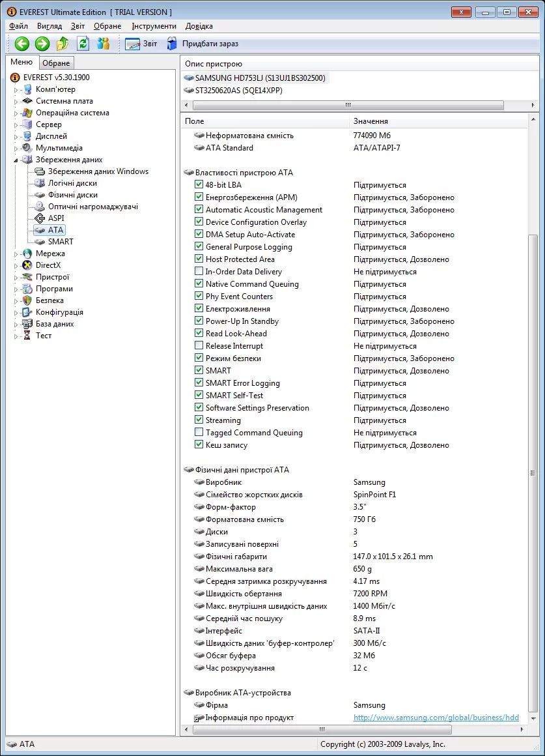Click the Up folder arrow toolbar icon
Screen dimensions: 545x756
pos(62,44)
